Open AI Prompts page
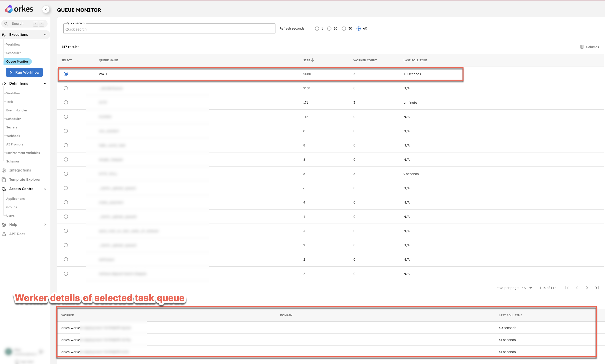 pos(15,144)
